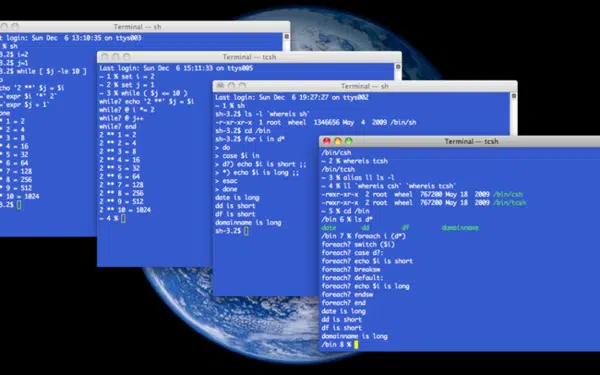Click the '> *) echo $i is long ;;' line

[x=257, y=173]
